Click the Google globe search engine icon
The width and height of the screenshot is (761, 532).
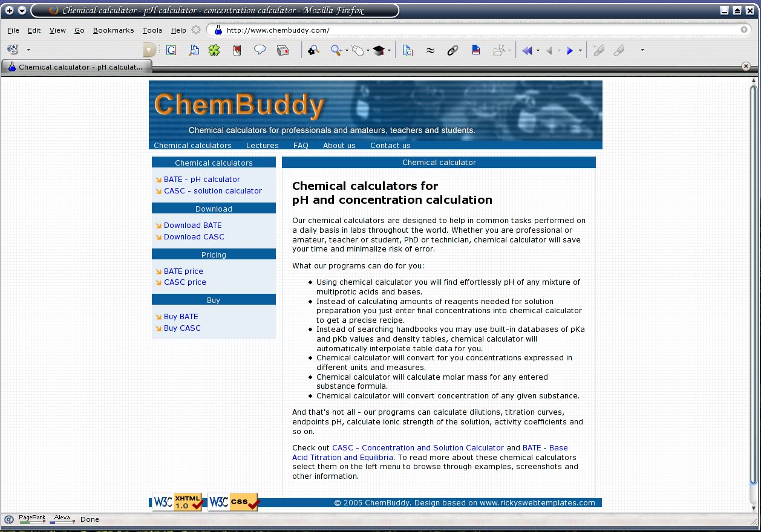pos(12,50)
